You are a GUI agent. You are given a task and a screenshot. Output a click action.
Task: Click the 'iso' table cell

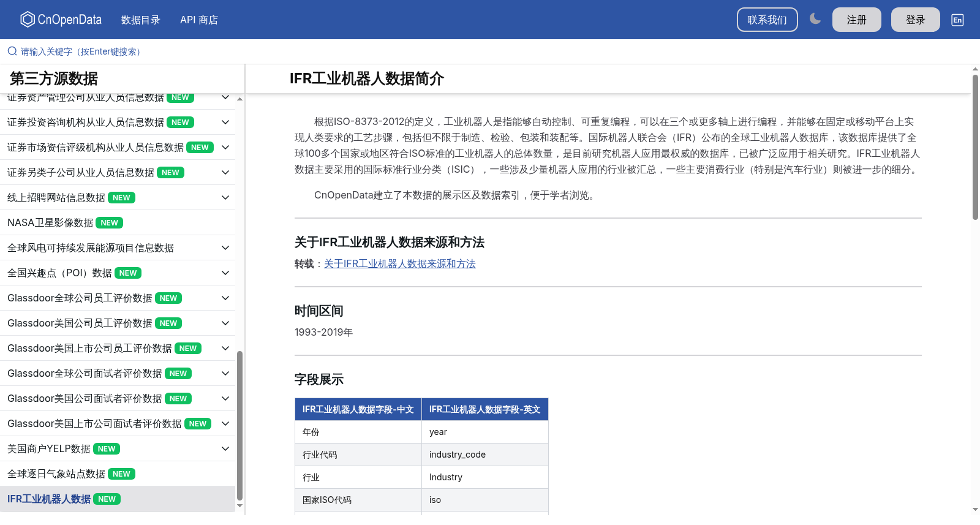point(485,500)
